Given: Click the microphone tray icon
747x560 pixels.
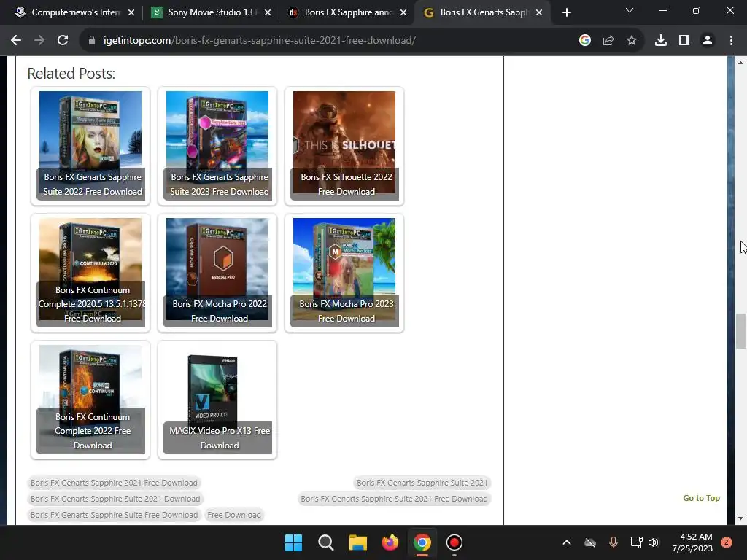Looking at the screenshot, I should coord(614,542).
